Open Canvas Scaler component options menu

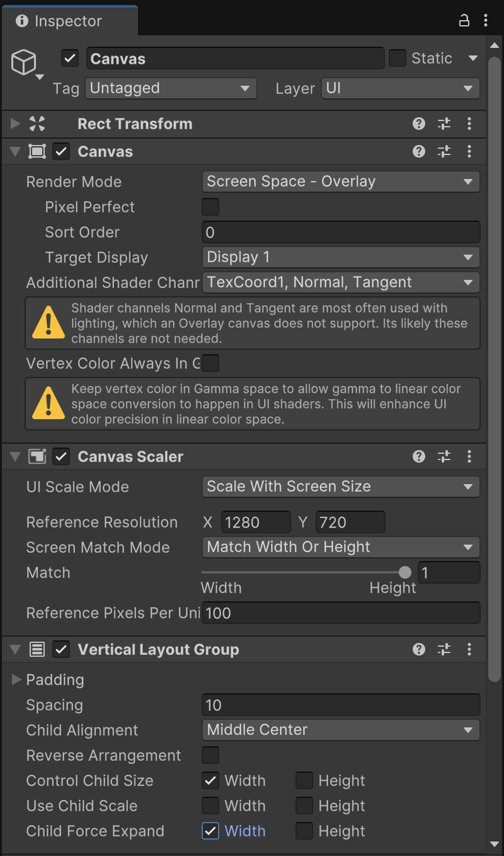coord(469,456)
